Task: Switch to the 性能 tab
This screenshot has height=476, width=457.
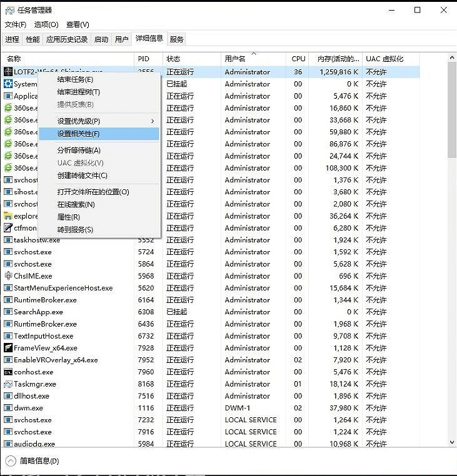Action: point(33,39)
